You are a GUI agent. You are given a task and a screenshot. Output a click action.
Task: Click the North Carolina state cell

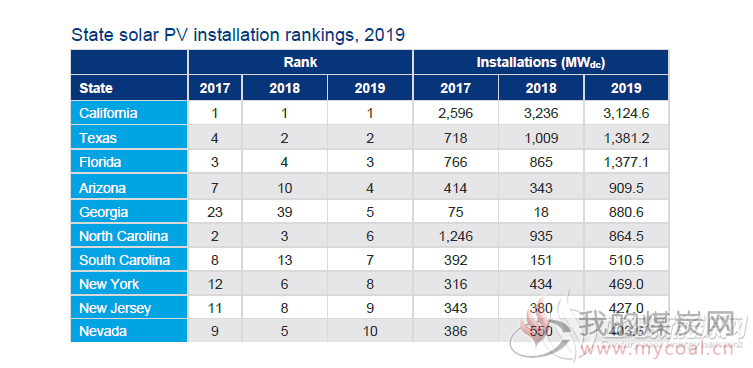click(129, 236)
